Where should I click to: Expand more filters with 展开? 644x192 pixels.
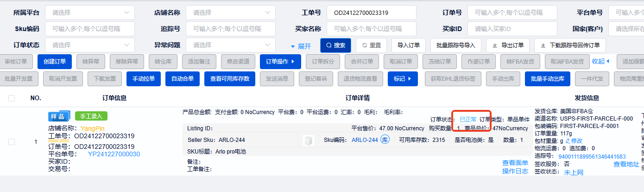coord(301,46)
